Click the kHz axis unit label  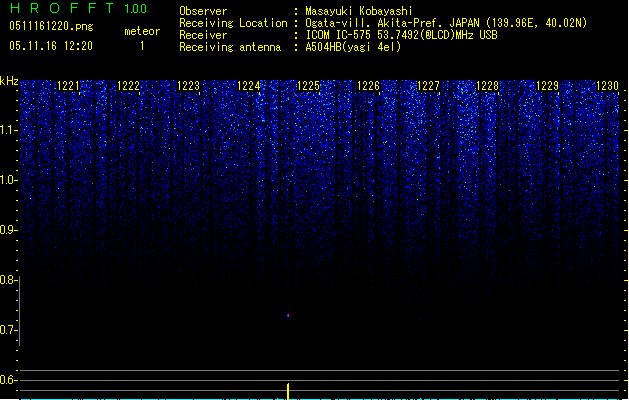(9, 81)
